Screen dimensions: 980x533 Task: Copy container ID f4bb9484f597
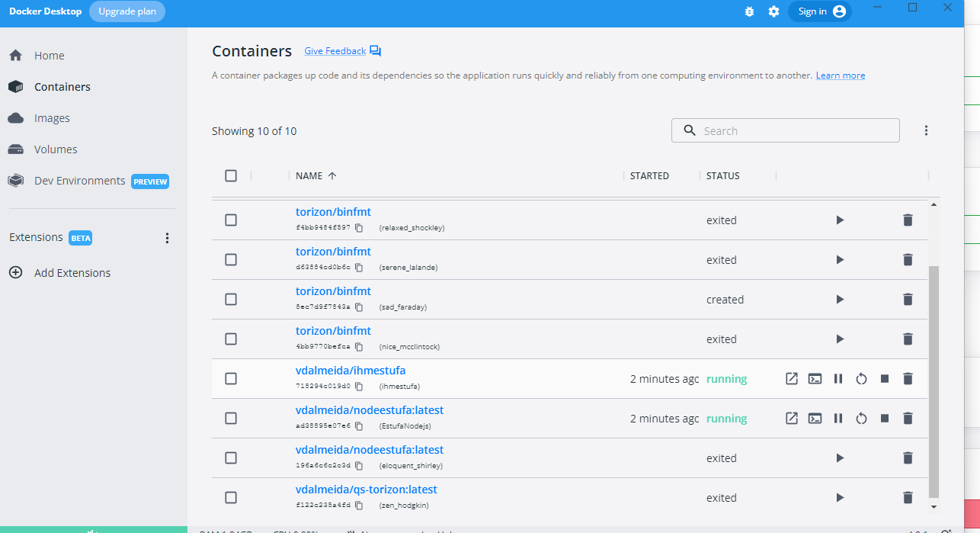point(359,227)
